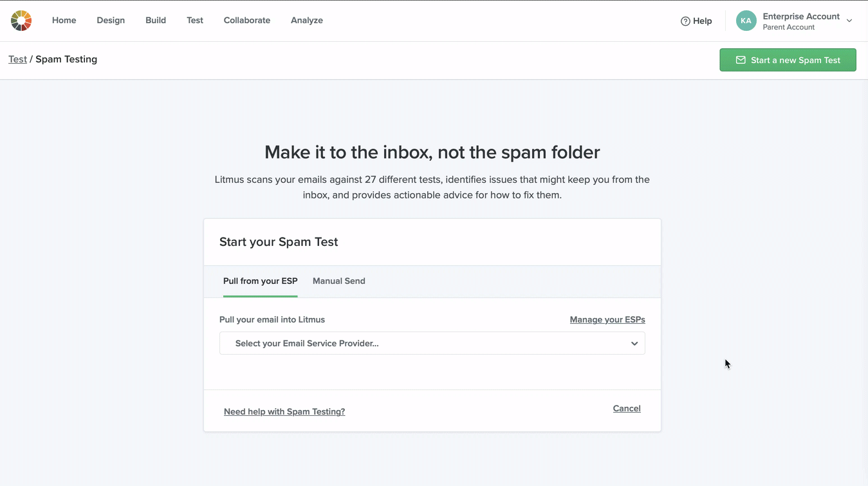Open the Home menu
Screen dimensions: 868x486
tap(64, 21)
